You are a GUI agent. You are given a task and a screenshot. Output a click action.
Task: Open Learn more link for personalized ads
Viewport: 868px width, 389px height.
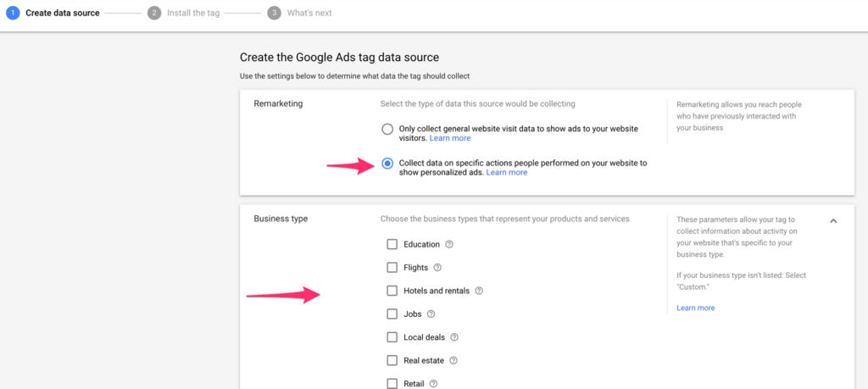pos(506,173)
